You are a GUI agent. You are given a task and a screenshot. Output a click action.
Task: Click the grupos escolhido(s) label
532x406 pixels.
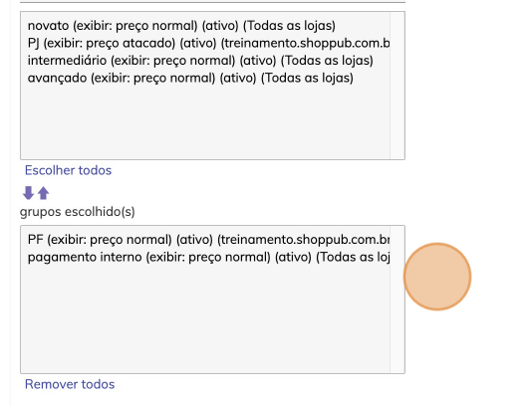tap(78, 212)
